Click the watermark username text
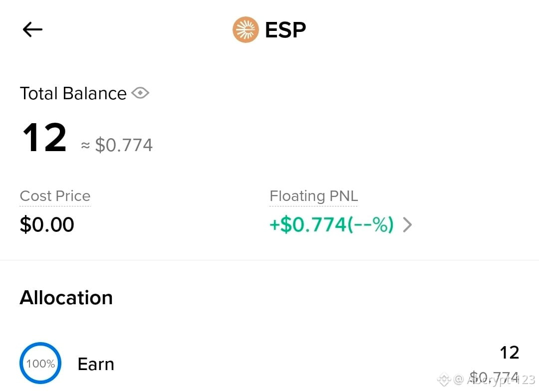Screen dimensions: 539x392 click(494, 380)
